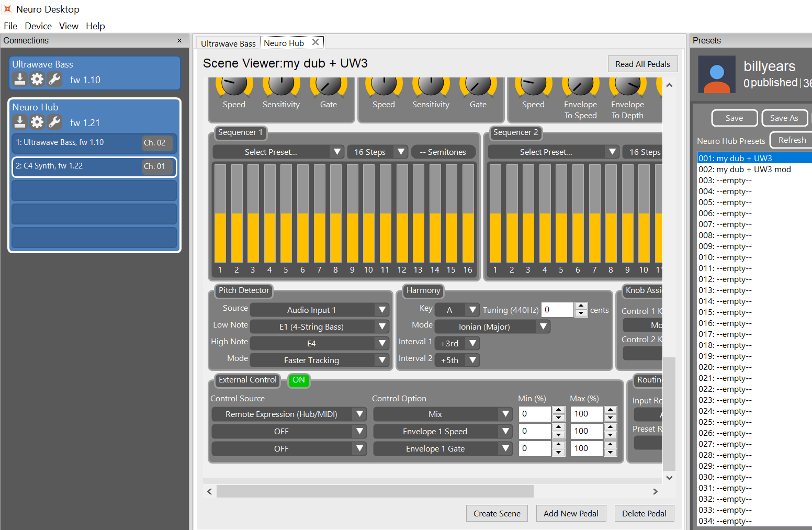Screen dimensions: 812x530
Task: Click Ultrawave Bass wrench tool icon
Action: coord(54,79)
